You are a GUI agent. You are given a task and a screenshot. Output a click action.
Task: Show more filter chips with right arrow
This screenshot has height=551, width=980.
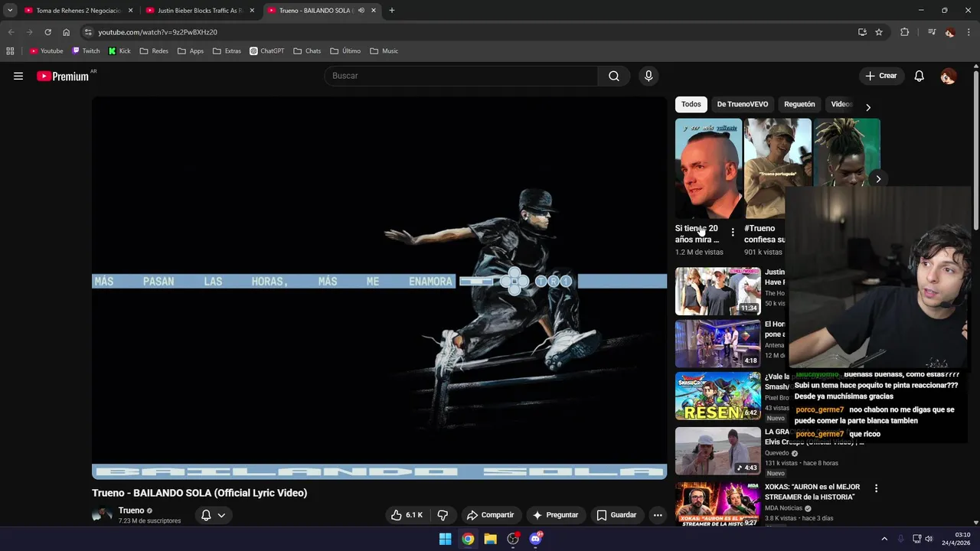pos(867,107)
